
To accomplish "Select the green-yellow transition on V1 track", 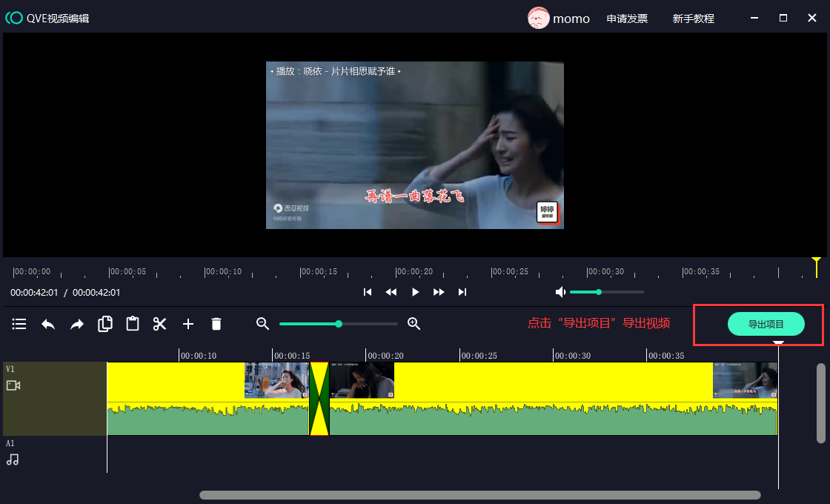I will pyautogui.click(x=319, y=399).
